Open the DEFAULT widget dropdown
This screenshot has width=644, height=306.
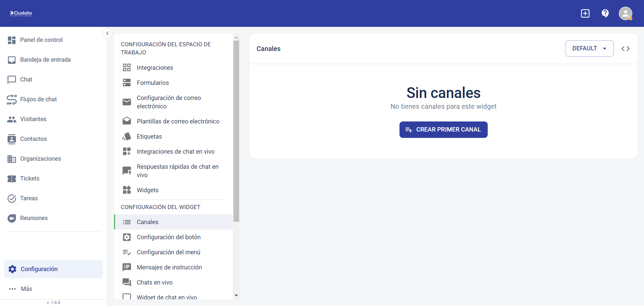589,48
